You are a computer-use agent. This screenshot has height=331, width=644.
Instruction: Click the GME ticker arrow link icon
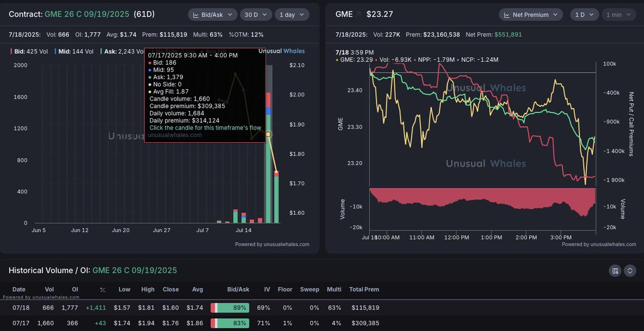pos(357,15)
